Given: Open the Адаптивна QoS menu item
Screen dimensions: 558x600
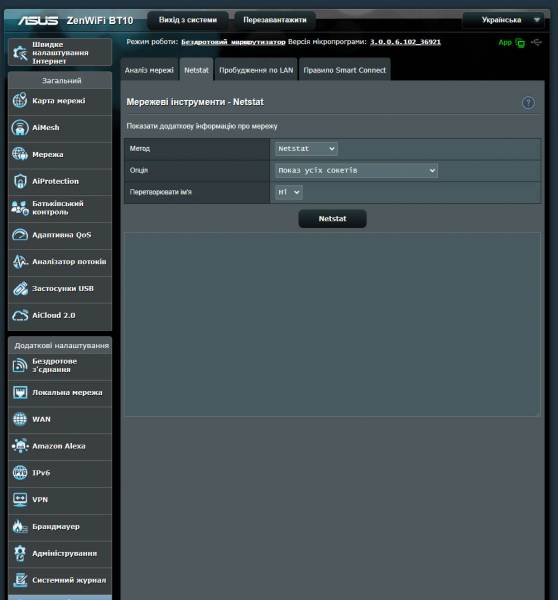Looking at the screenshot, I should pyautogui.click(x=60, y=235).
